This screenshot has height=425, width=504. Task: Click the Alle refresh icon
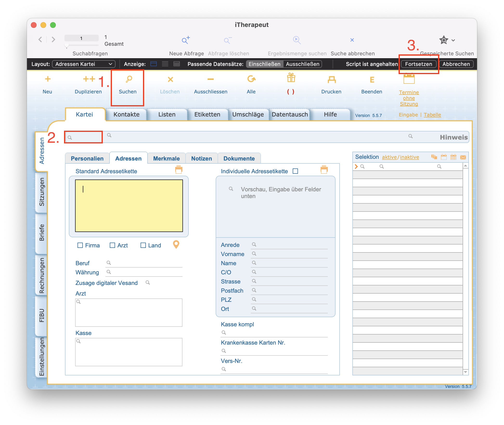tap(251, 79)
